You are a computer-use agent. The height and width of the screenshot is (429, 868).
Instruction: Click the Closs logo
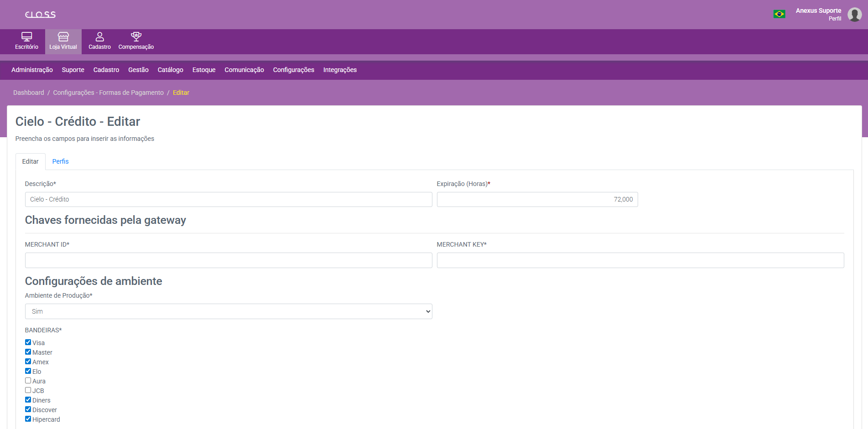(40, 15)
